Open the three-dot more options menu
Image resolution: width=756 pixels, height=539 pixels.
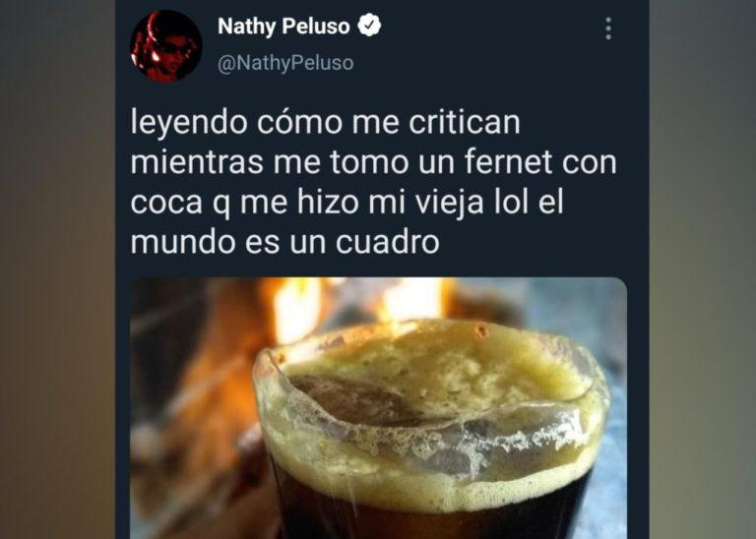coord(608,29)
